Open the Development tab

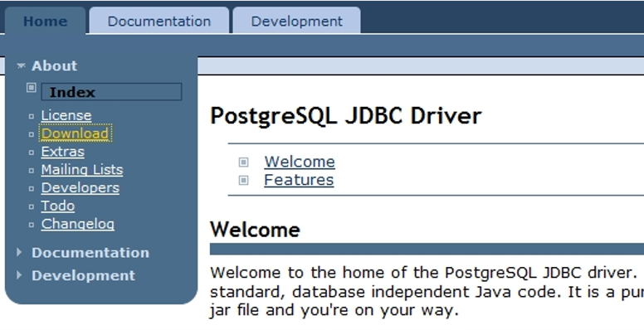296,21
